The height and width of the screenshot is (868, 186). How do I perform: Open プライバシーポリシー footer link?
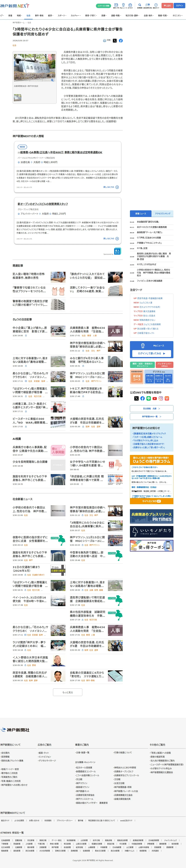pos(64,821)
